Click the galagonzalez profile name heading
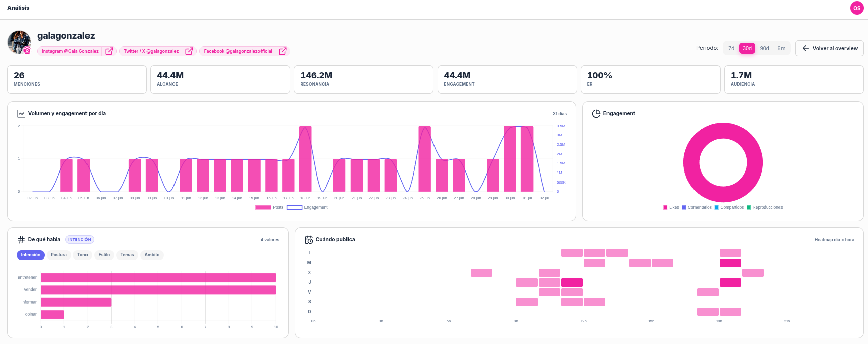The image size is (868, 344). 66,36
